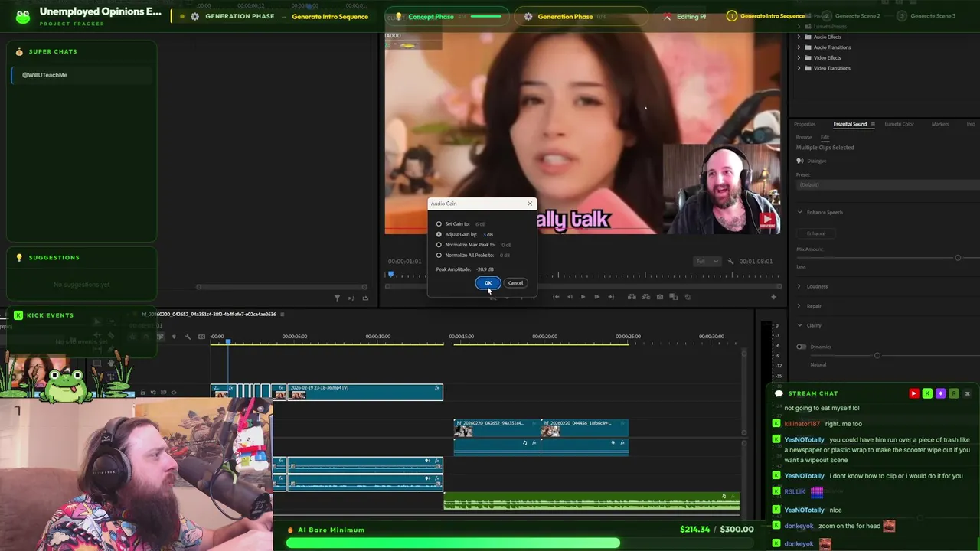Close the Stream Chat overlay
Screen dimensions: 980x551
(x=968, y=393)
